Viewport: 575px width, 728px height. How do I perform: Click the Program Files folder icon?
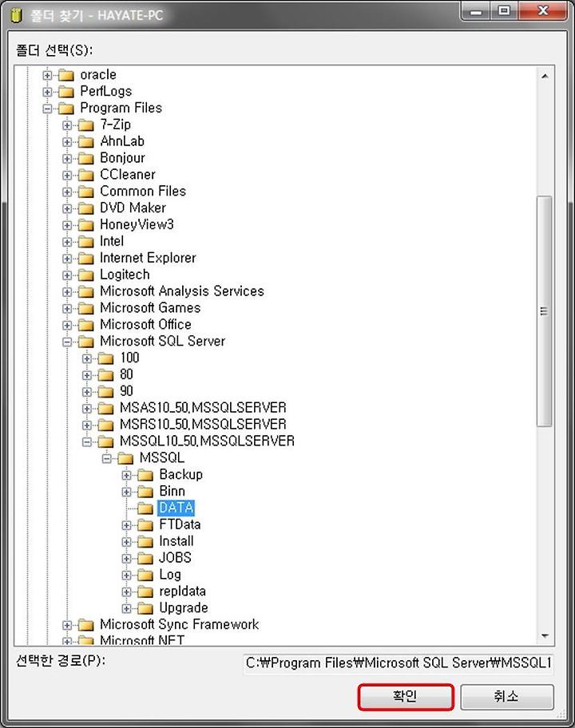66,109
